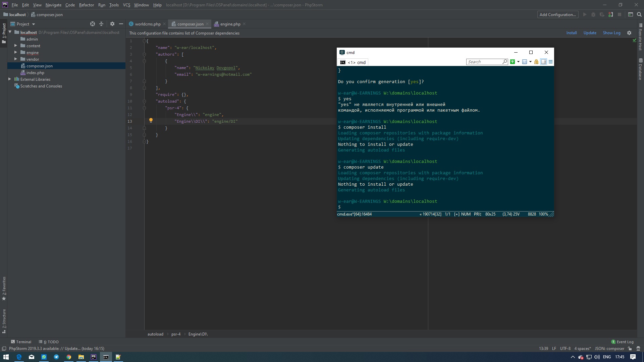644x362 pixels.
Task: Click Add Configuration button
Action: 557,14
